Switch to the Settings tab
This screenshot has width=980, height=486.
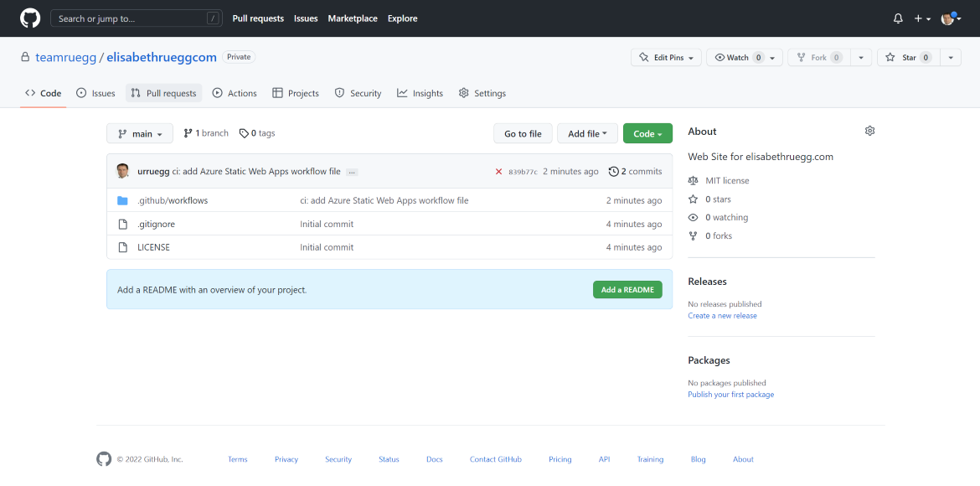(482, 93)
